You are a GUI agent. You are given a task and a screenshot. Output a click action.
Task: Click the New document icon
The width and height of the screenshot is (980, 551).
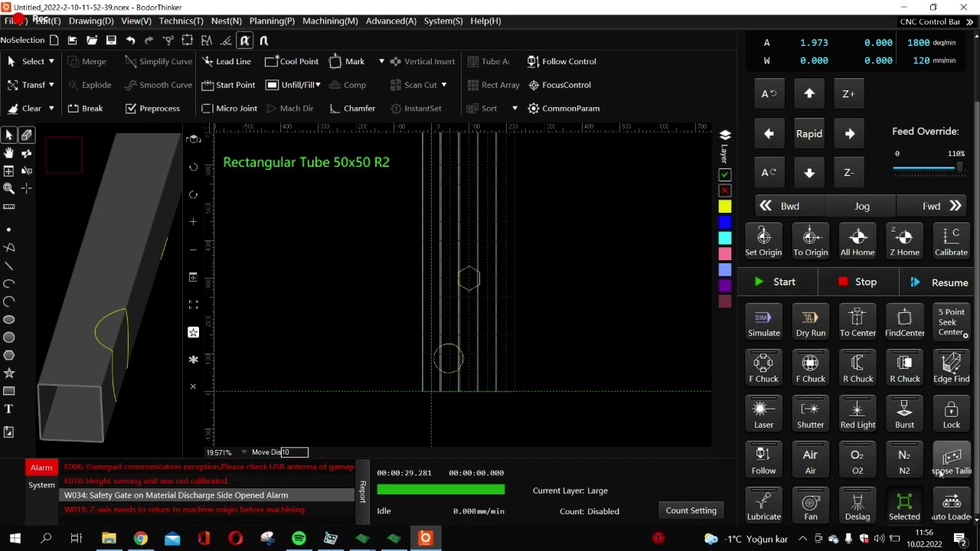(54, 41)
